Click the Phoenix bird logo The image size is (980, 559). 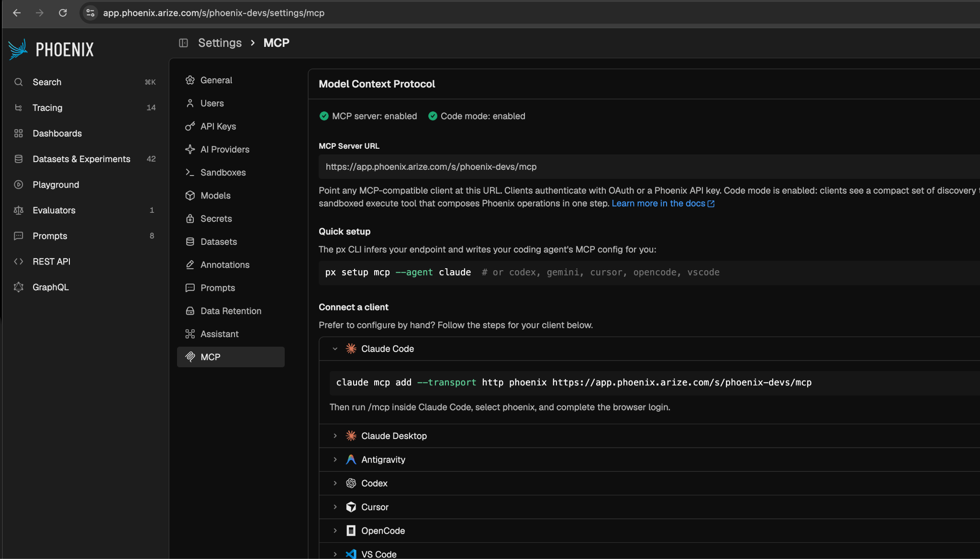(18, 49)
